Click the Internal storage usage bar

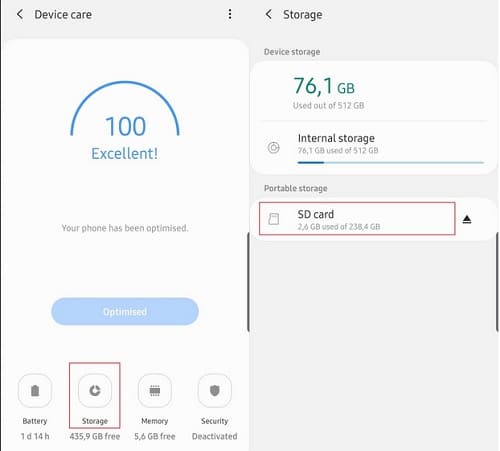coord(390,163)
